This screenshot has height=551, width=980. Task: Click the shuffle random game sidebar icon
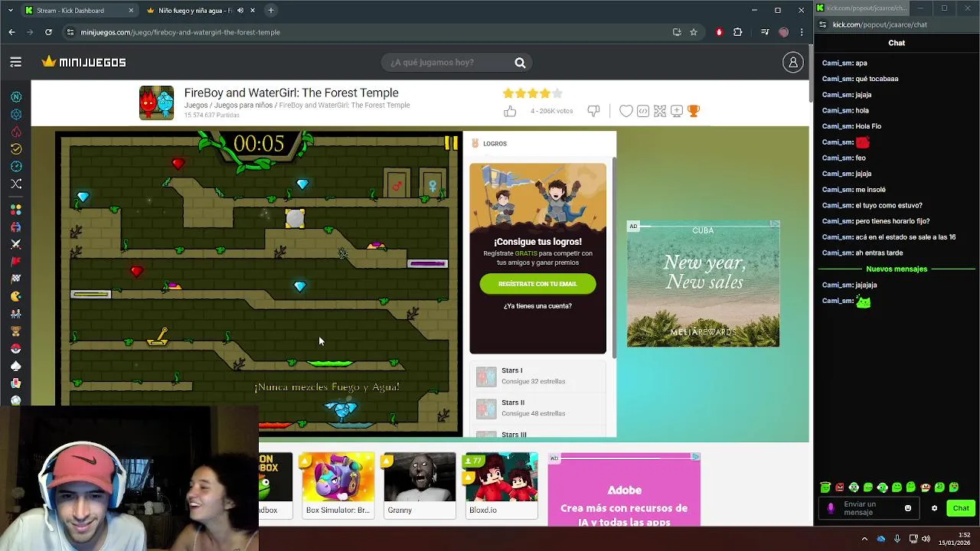(x=16, y=184)
